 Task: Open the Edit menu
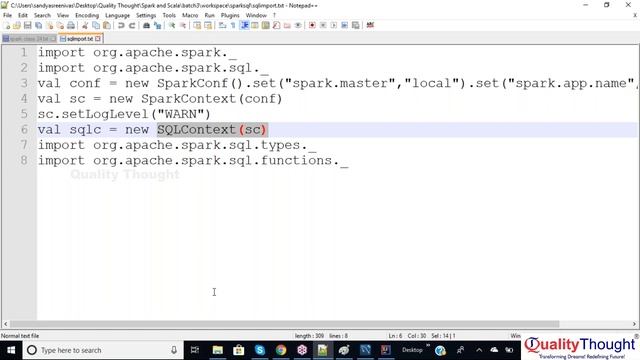click(23, 16)
